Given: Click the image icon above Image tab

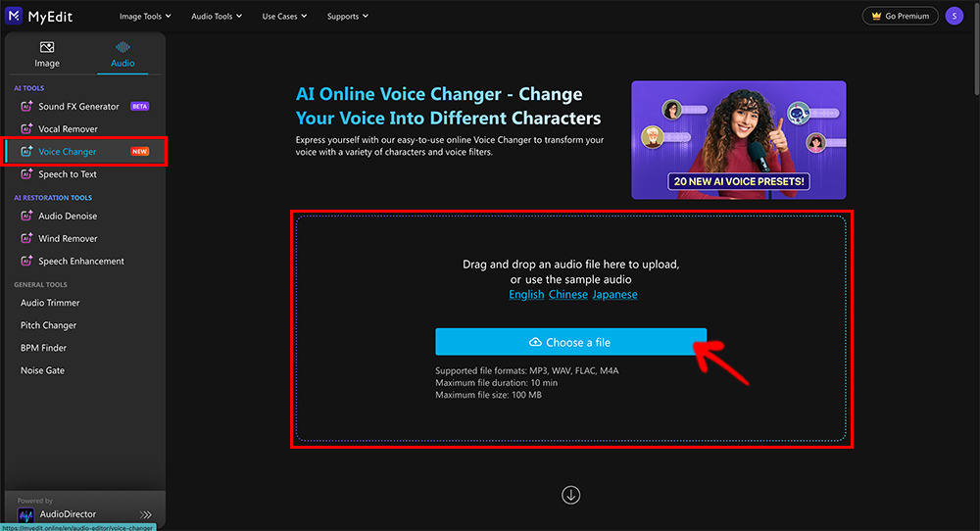Looking at the screenshot, I should (x=47, y=47).
